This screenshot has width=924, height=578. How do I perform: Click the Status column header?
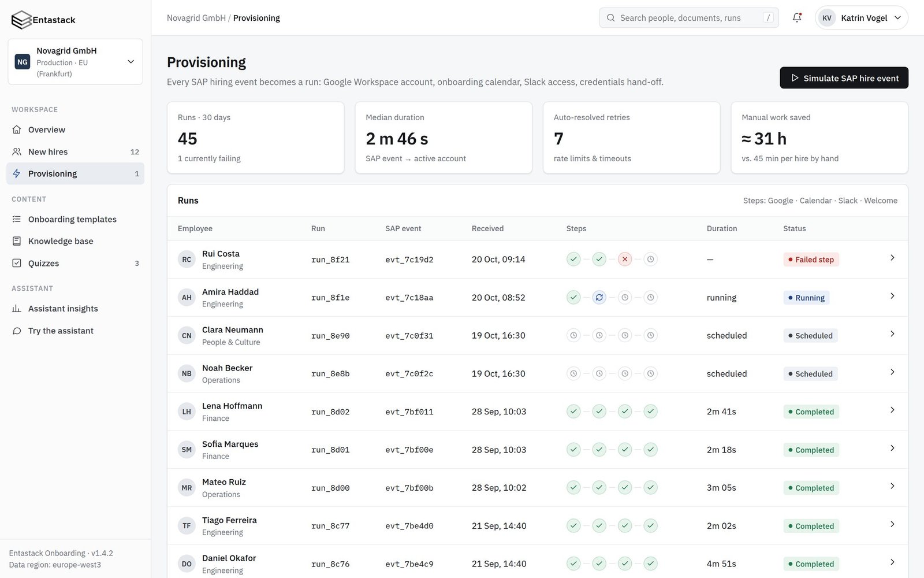794,228
